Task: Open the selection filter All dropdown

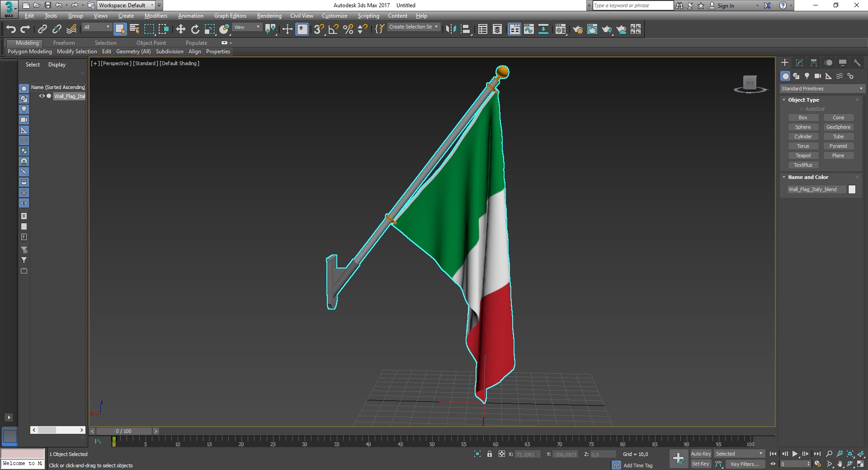Action: pyautogui.click(x=96, y=27)
